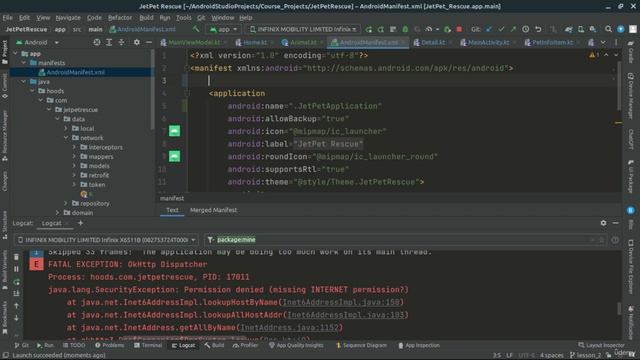Viewport: 640px width, 360px height.
Task: Hide the Project panel with minus icon
Action: click(x=149, y=42)
